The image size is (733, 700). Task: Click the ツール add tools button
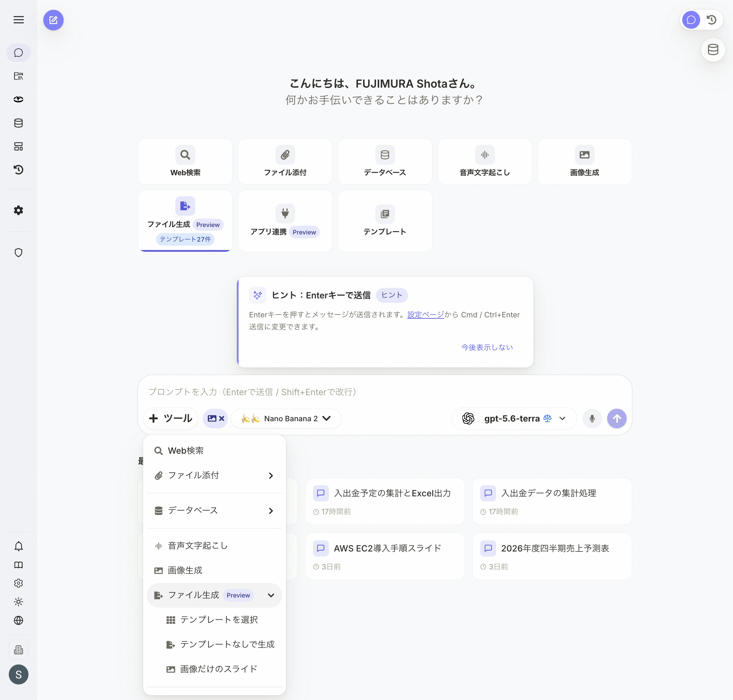click(x=171, y=418)
